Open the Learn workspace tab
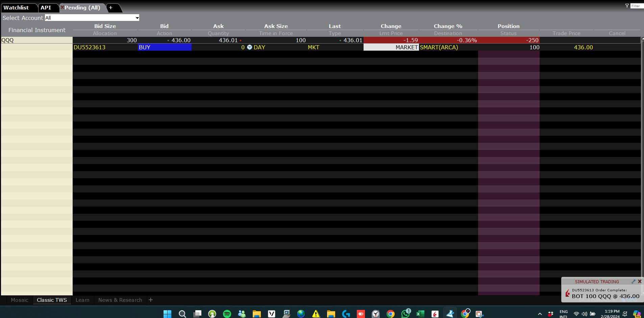 pos(82,300)
